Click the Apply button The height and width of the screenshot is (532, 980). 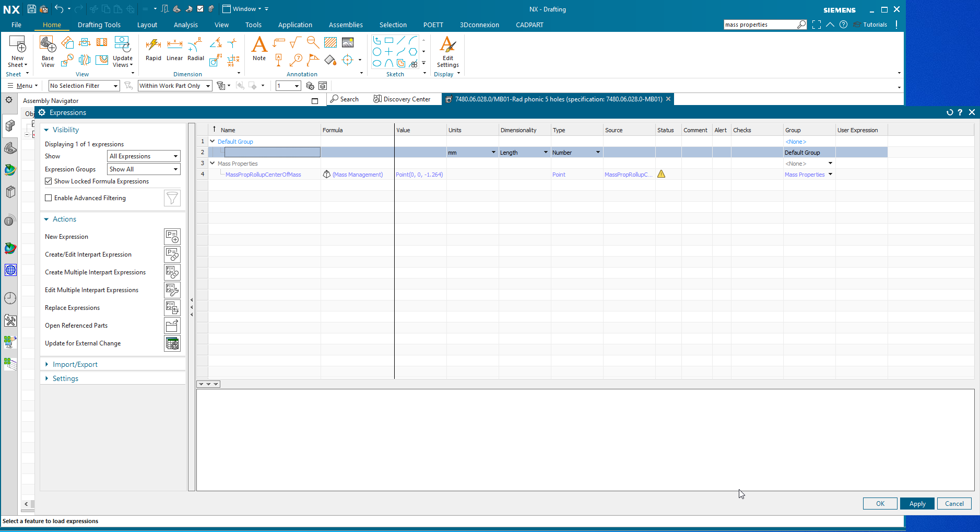pyautogui.click(x=917, y=504)
